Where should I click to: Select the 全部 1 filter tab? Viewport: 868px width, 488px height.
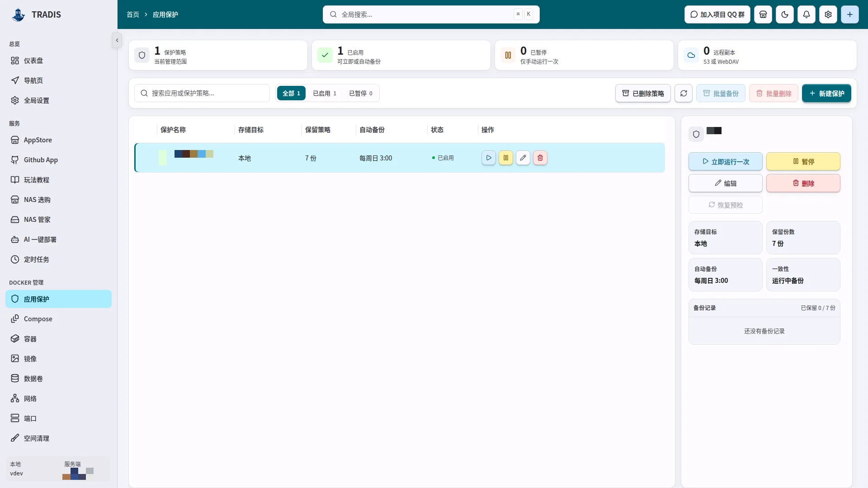291,94
